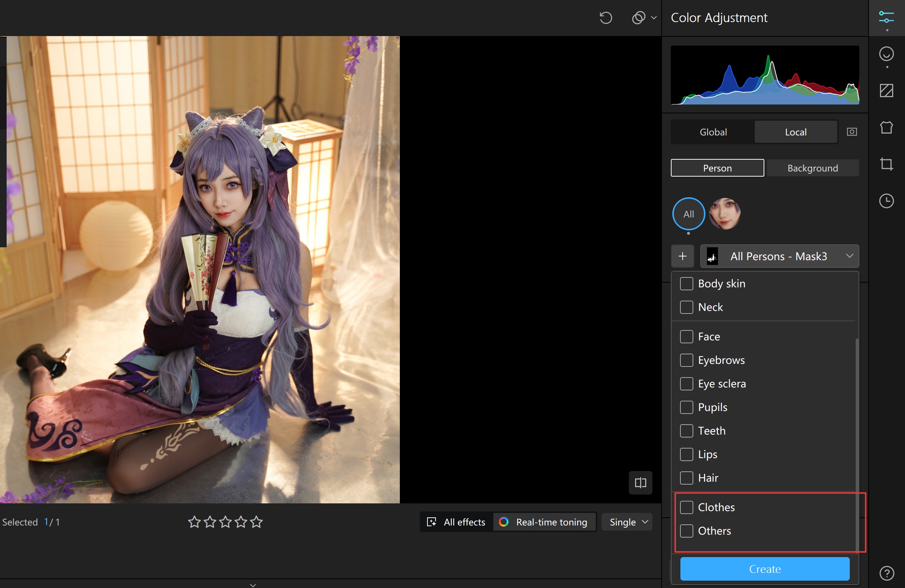The image size is (905, 588).
Task: Open the face retouch smiley icon
Action: (886, 54)
